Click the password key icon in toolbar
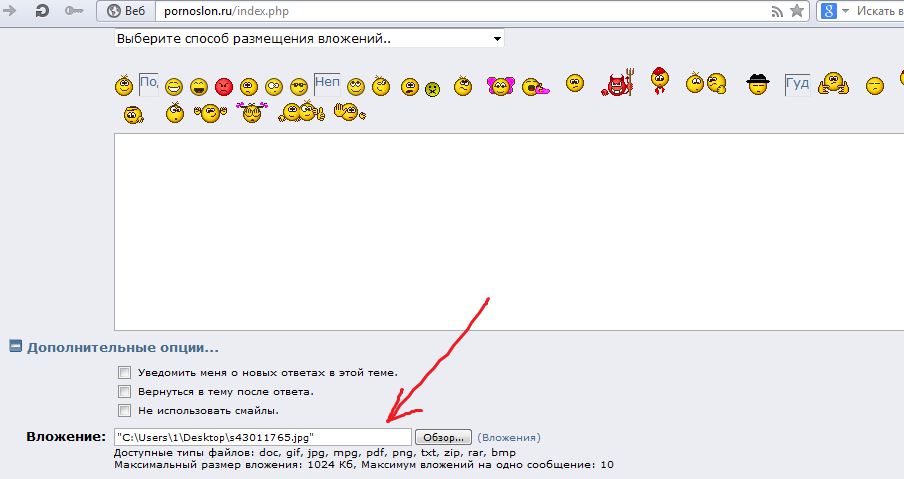 tap(74, 10)
